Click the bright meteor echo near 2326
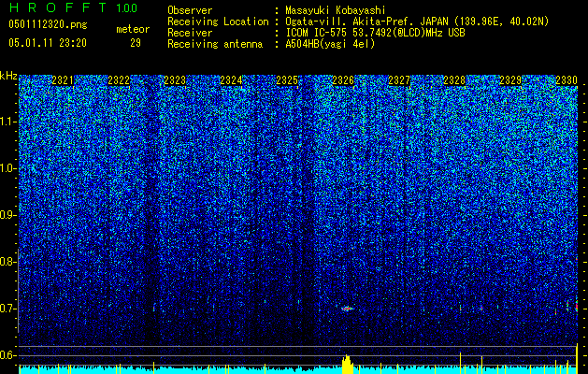 click(347, 309)
